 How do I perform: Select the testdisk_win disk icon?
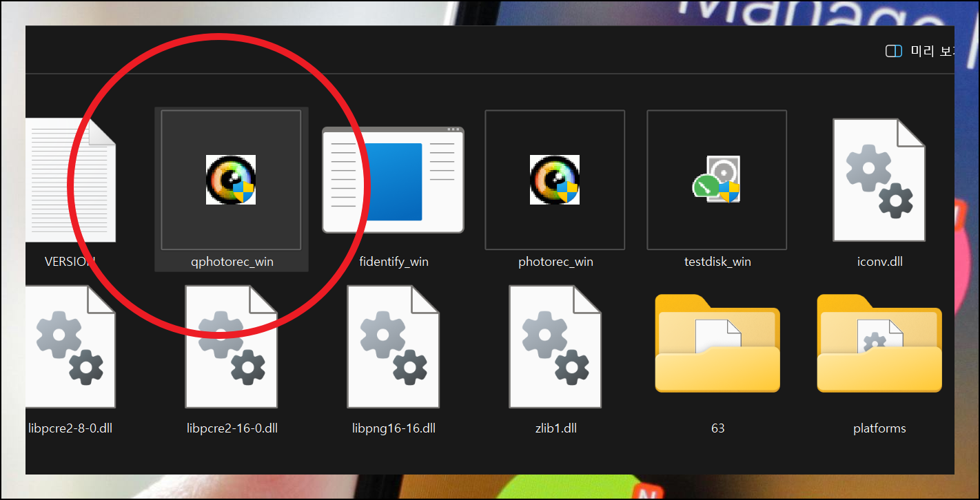pos(717,180)
